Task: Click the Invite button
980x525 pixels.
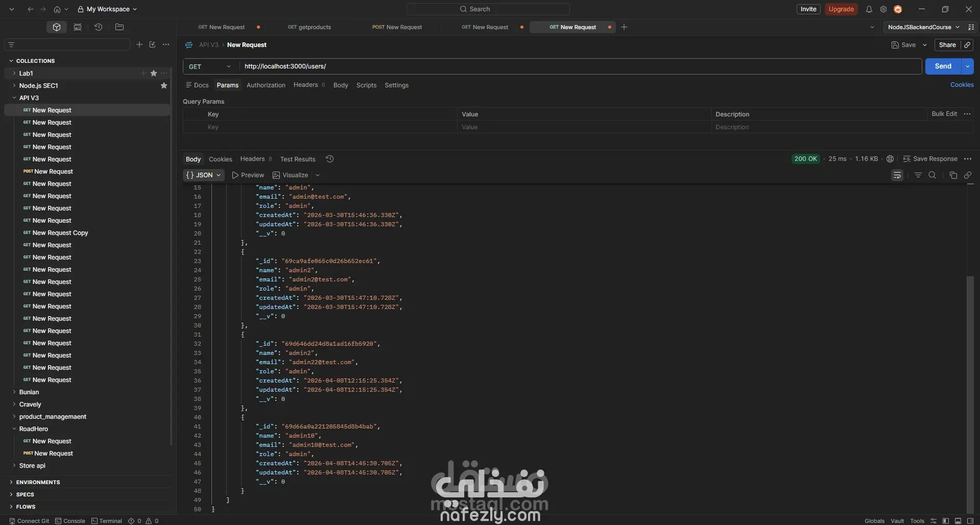Action: point(808,9)
